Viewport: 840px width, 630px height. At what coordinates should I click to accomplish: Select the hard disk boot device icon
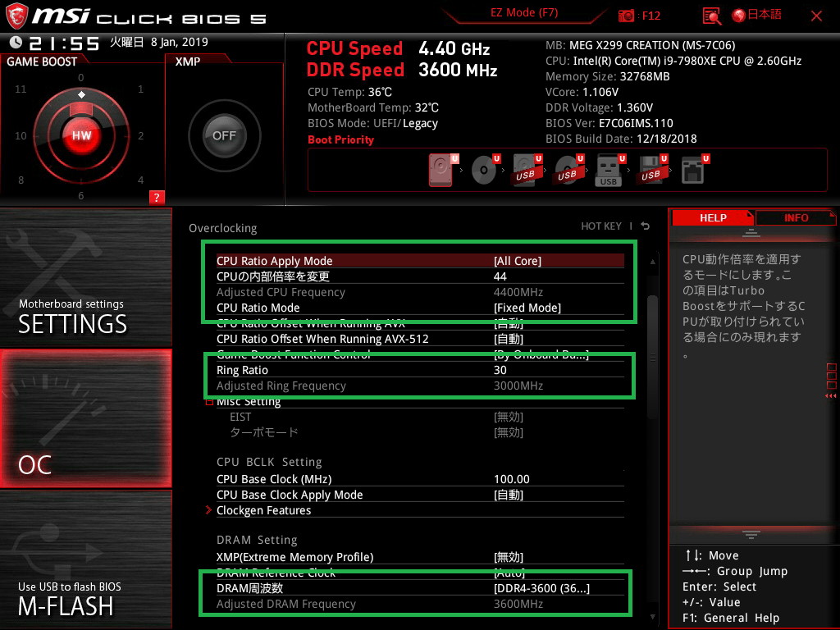(441, 170)
